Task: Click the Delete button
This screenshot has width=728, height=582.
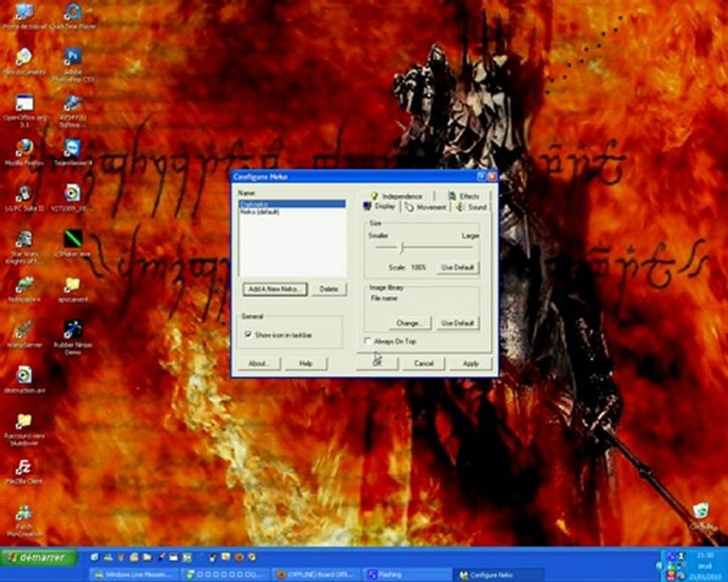Action: coord(328,289)
